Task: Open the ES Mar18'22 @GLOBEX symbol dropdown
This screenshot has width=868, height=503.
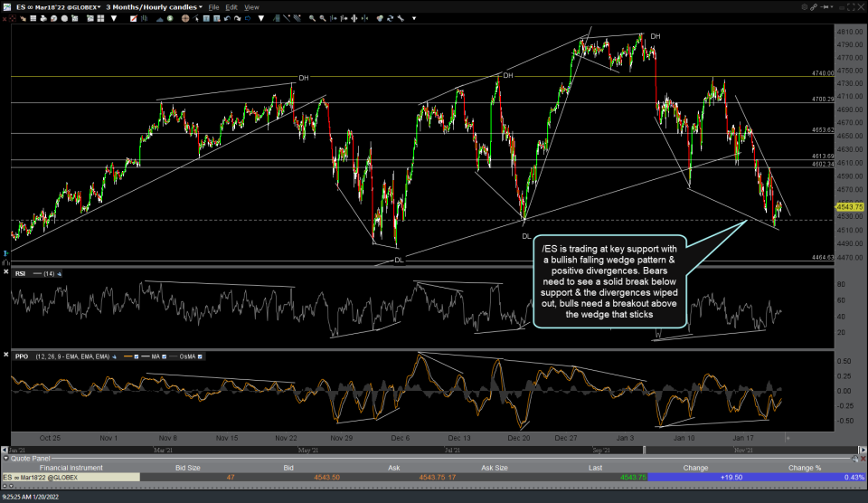Action: tap(58, 7)
